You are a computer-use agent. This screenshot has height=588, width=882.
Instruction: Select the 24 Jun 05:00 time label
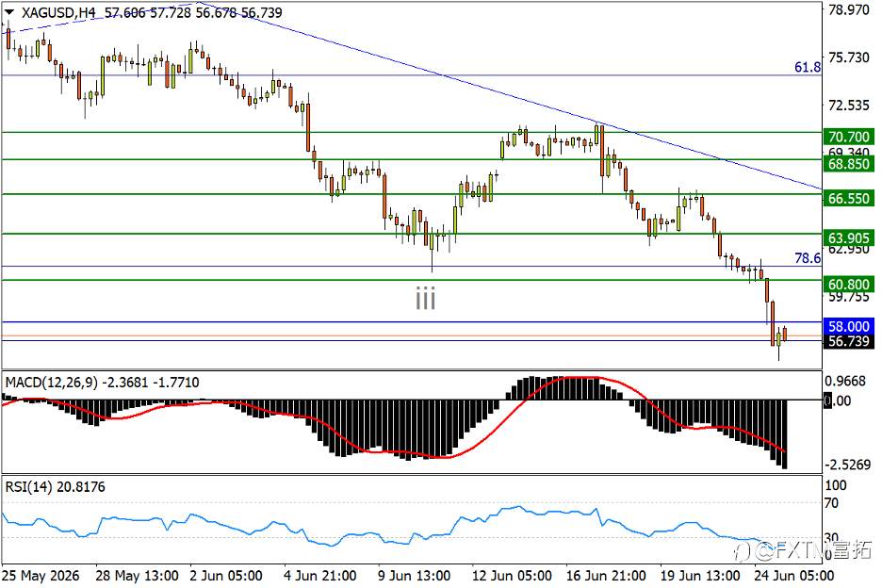coord(793,576)
